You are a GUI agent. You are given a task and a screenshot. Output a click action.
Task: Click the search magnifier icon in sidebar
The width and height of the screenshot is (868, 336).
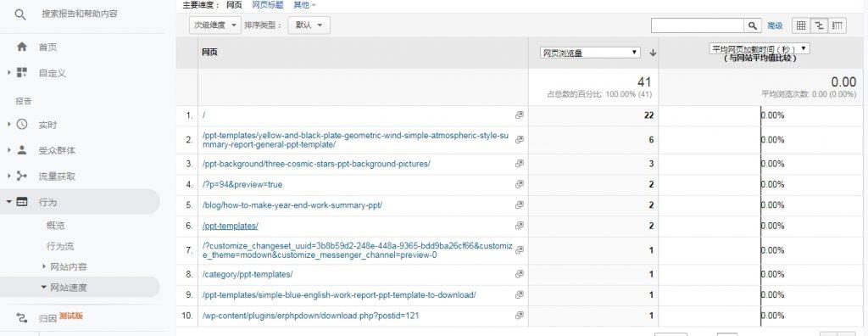coord(20,14)
